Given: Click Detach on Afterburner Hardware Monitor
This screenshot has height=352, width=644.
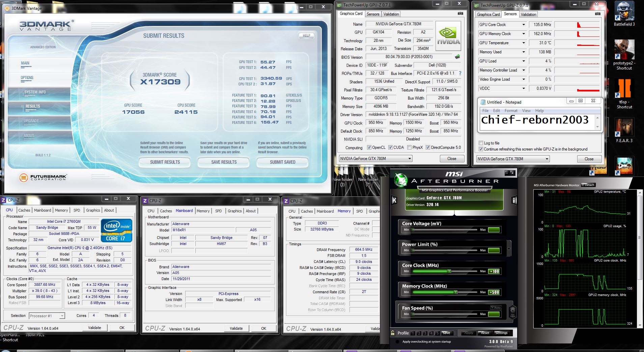Looking at the screenshot, I should click(x=588, y=185).
